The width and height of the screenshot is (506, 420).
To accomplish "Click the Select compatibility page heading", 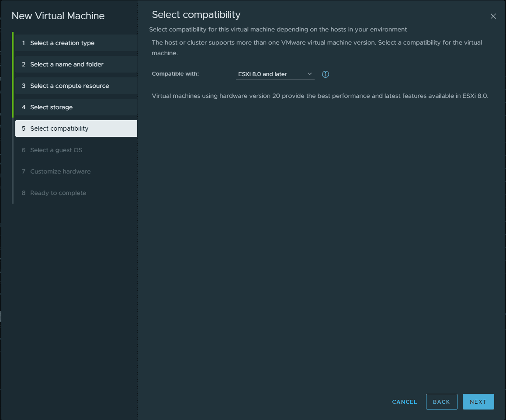I will point(196,14).
